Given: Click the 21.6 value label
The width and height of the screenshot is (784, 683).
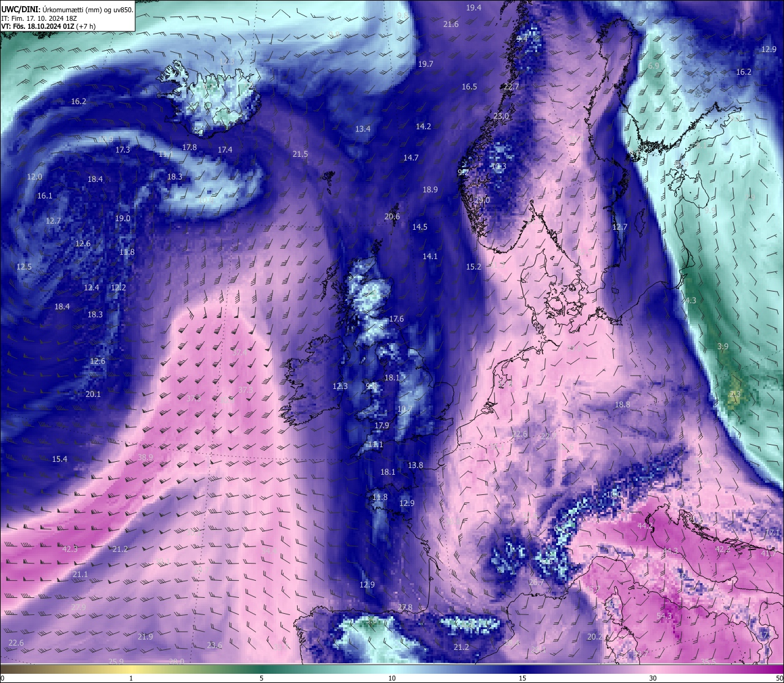Looking at the screenshot, I should pos(451,24).
